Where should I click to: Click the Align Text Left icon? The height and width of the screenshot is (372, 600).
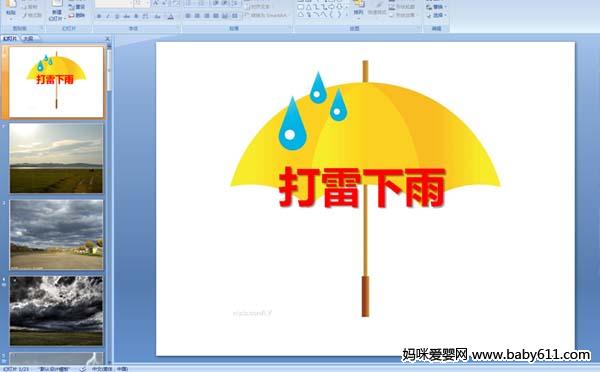(188, 16)
